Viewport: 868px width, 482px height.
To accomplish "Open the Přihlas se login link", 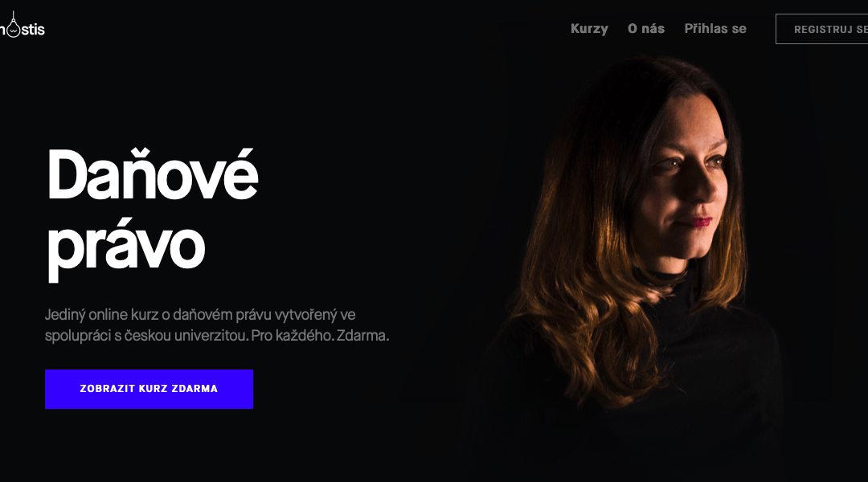I will pos(715,29).
